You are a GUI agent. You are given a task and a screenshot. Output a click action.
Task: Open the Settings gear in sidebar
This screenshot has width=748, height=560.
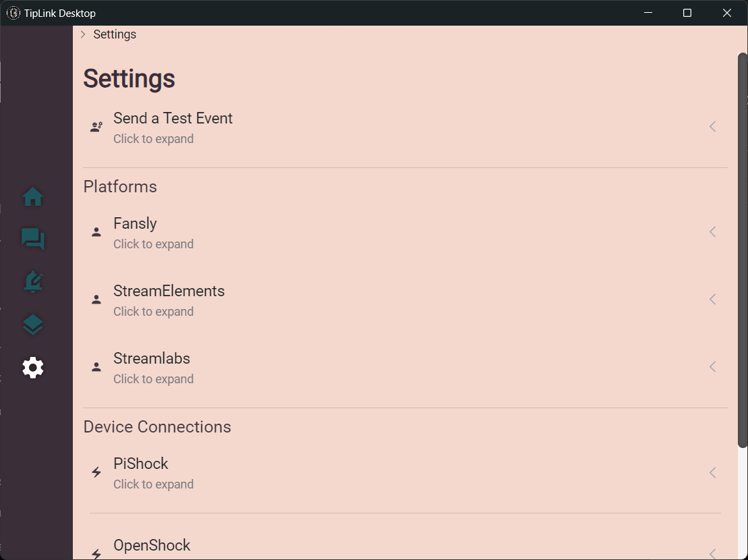click(33, 368)
